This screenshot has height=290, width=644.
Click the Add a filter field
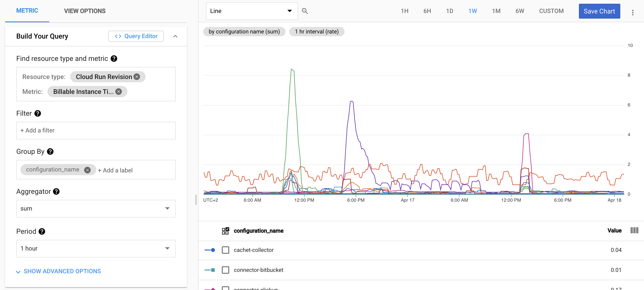(96, 130)
